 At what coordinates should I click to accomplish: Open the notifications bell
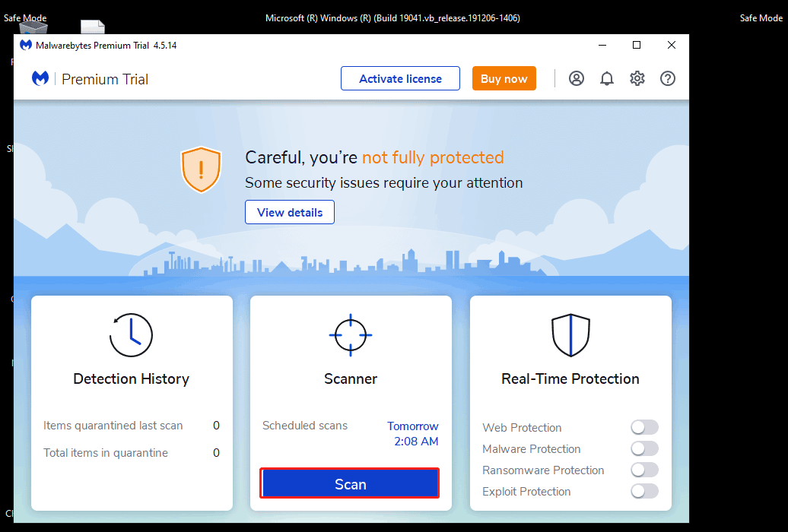[607, 78]
